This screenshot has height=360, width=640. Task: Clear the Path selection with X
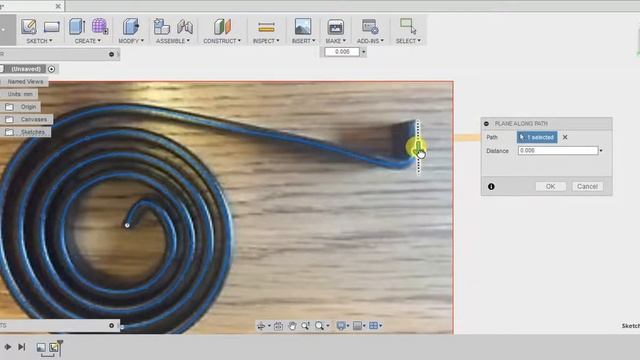point(565,137)
